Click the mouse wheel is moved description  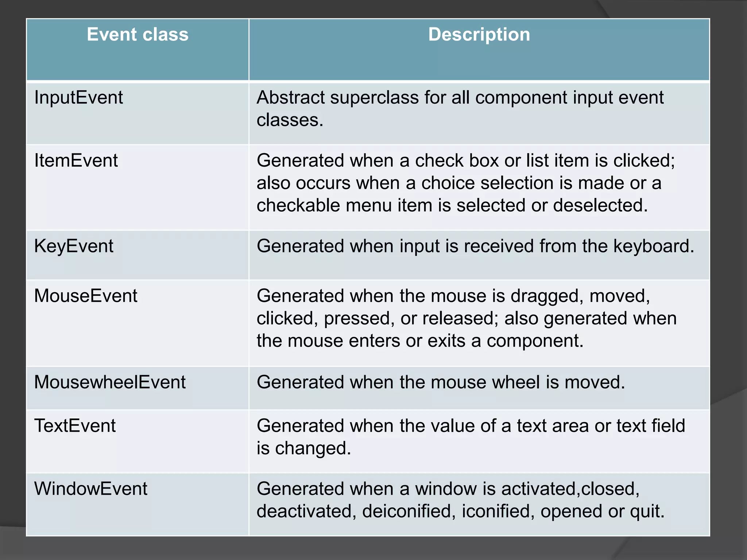(441, 382)
